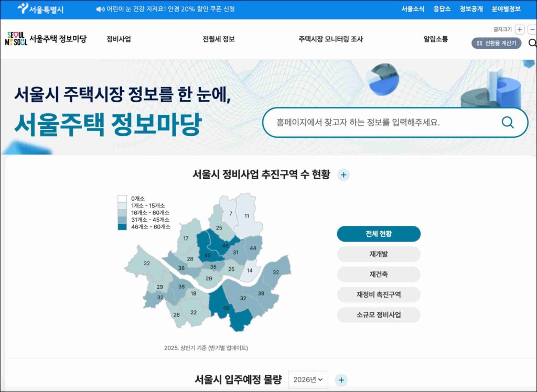537x392 pixels.
Task: Go to 서울소식 in the top bar
Action: click(413, 9)
